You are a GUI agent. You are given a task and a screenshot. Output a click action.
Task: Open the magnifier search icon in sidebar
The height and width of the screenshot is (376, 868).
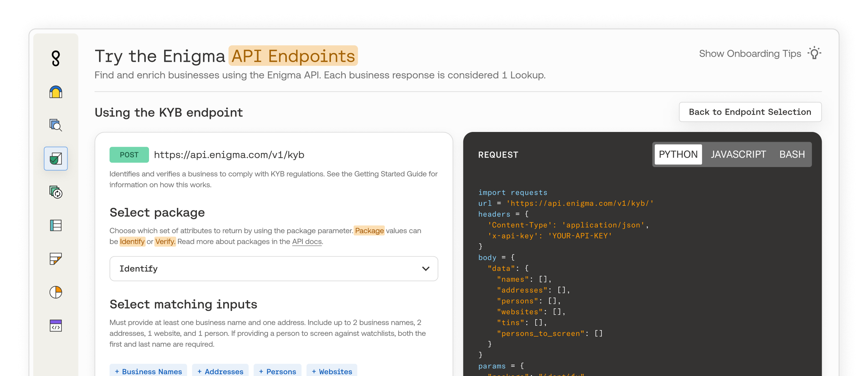tap(56, 125)
